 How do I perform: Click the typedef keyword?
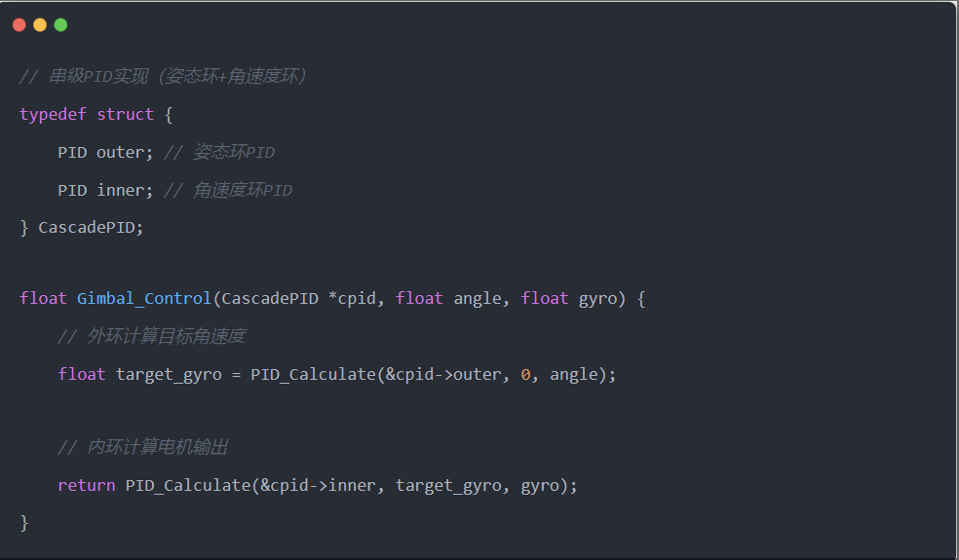point(53,114)
